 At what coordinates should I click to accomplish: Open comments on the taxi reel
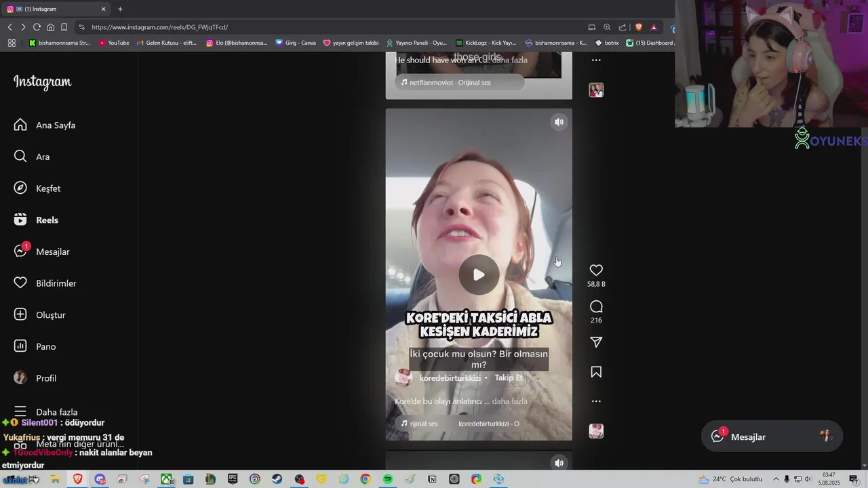click(x=596, y=307)
